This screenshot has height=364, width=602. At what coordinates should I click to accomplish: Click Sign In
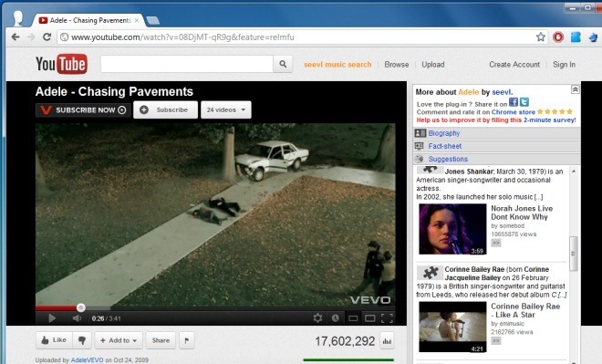564,65
